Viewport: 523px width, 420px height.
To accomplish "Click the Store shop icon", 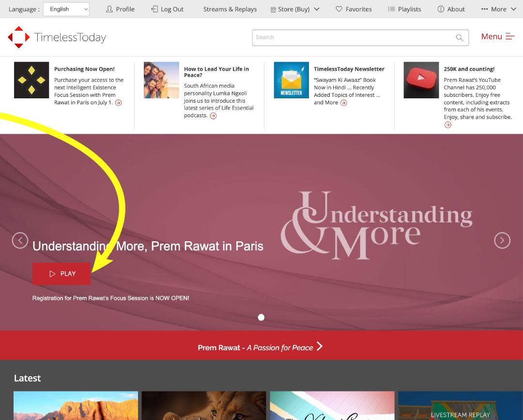I will pos(273,9).
